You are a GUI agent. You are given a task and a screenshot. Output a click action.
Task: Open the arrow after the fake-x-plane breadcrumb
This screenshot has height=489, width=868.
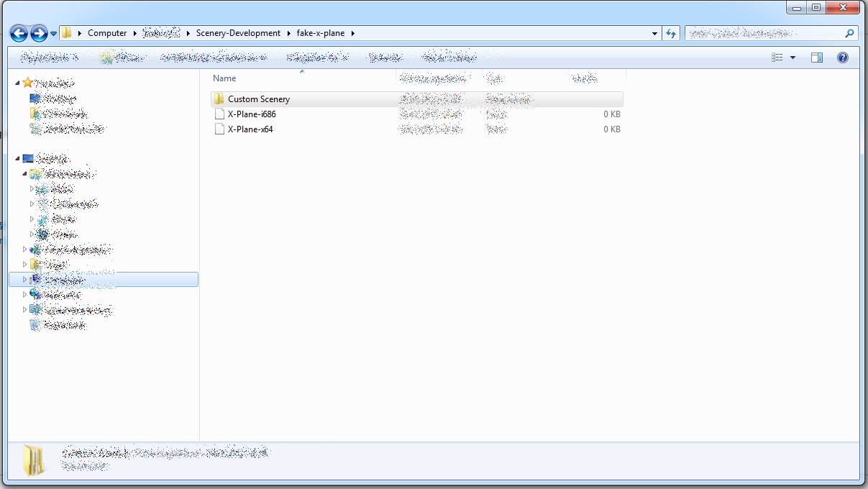tap(353, 33)
